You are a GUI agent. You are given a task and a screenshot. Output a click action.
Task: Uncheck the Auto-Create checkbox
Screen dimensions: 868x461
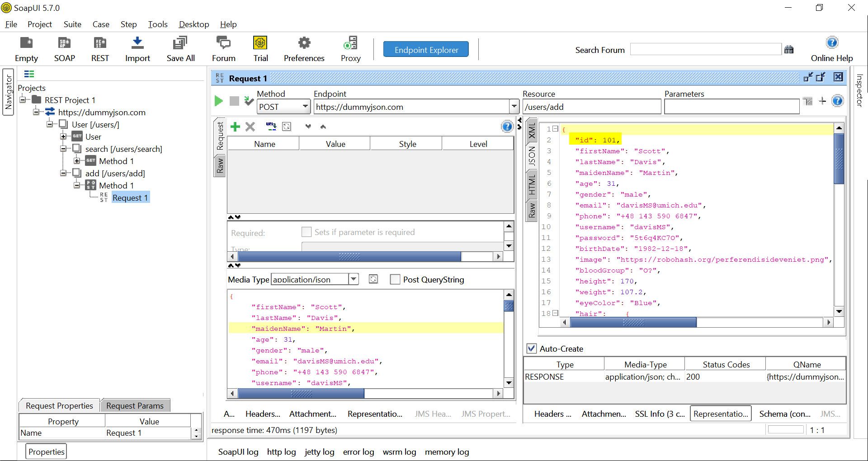(532, 348)
